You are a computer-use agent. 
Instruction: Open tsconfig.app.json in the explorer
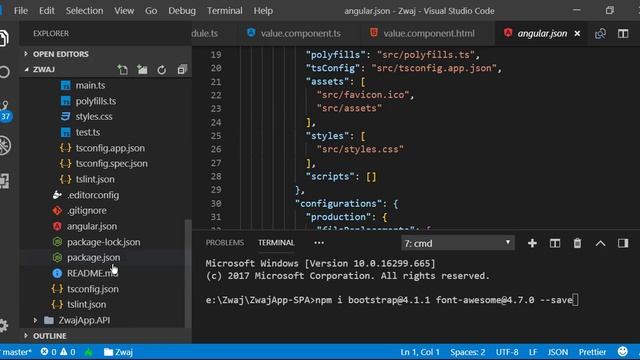[x=110, y=148]
